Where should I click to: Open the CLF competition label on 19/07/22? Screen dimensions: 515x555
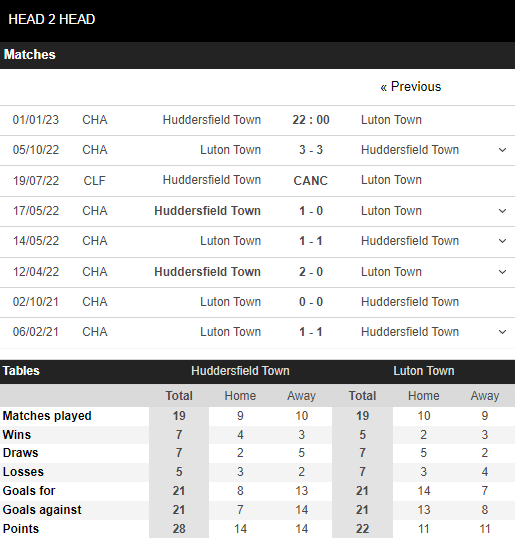pos(95,181)
